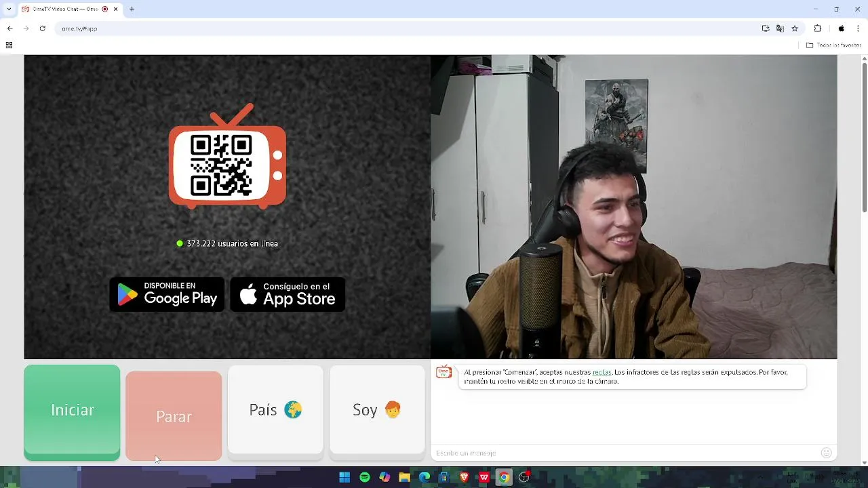This screenshot has width=868, height=488.
Task: Open the Chrome profile avatar
Action: 842,28
